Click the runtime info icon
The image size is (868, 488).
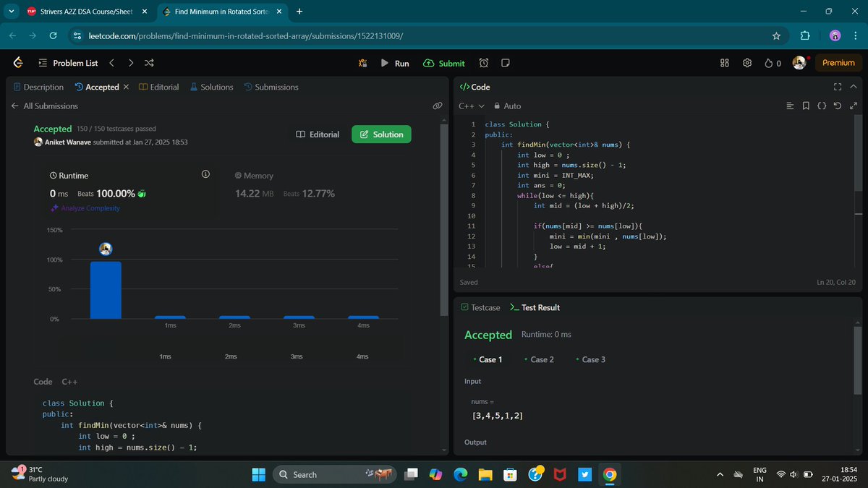point(205,174)
